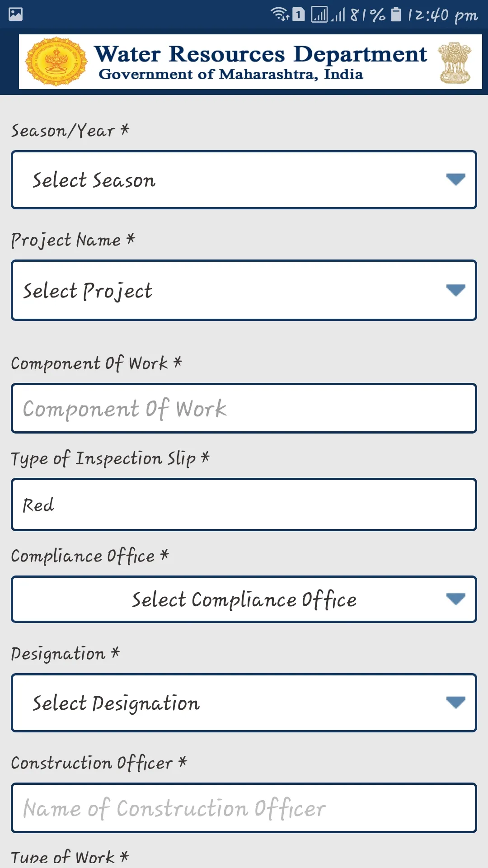The width and height of the screenshot is (488, 868).
Task: Tap the Type of Inspection Slip field showing Red
Action: 244,505
